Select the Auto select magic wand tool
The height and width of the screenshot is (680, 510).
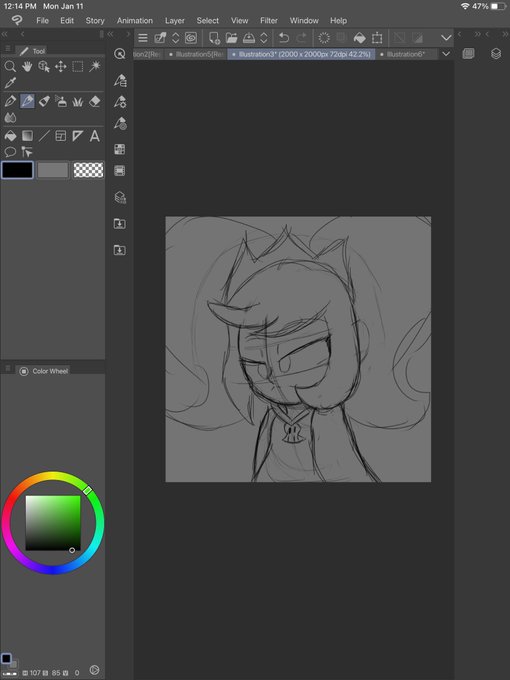point(95,66)
